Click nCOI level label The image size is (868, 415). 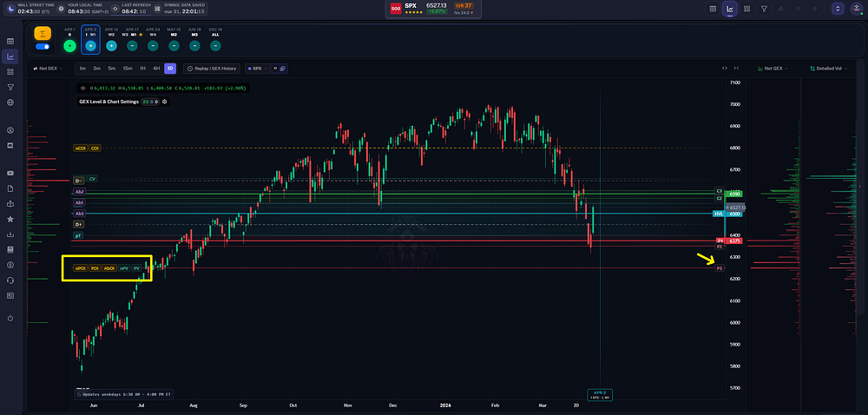coord(80,148)
